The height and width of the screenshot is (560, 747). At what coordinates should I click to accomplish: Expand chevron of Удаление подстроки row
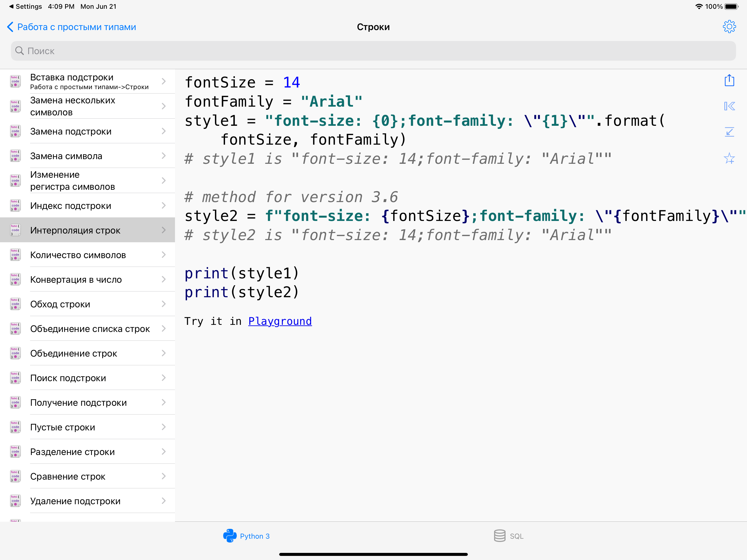[x=164, y=501]
